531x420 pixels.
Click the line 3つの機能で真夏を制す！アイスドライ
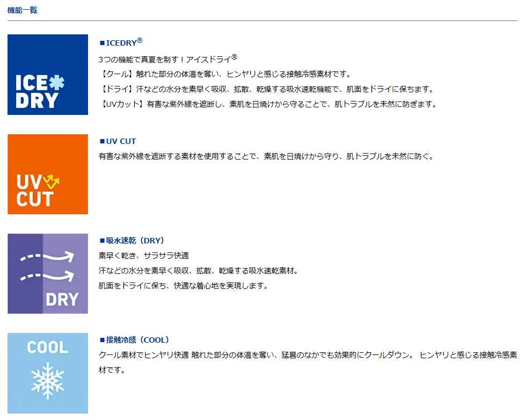pyautogui.click(x=168, y=59)
